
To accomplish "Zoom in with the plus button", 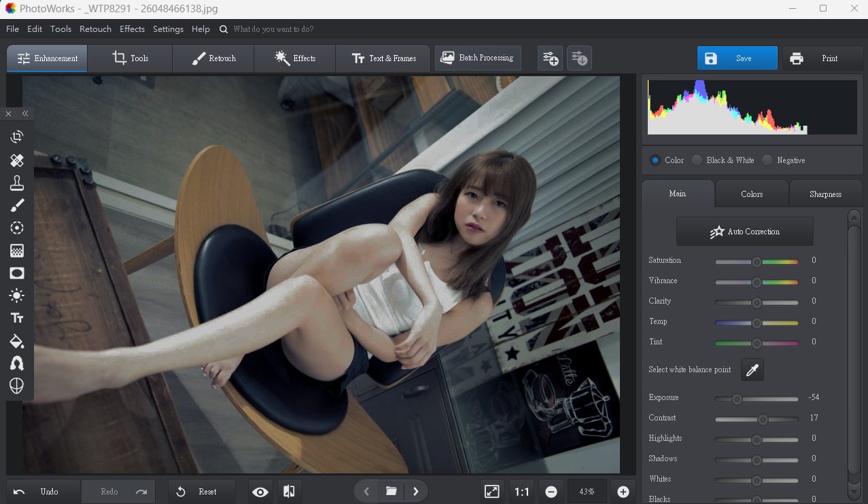I will [623, 492].
